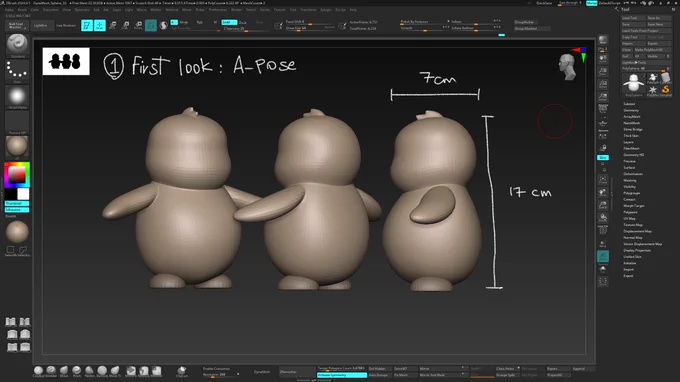680x382 pixels.
Task: Open the material sphere picker
Action: pos(17,146)
